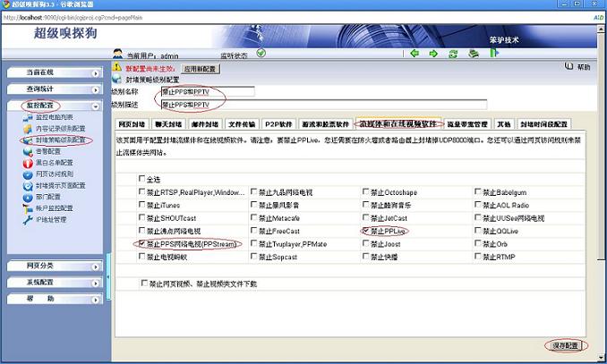Click the green forward arrow icon
Screen dimensions: 607x364
tap(433, 54)
